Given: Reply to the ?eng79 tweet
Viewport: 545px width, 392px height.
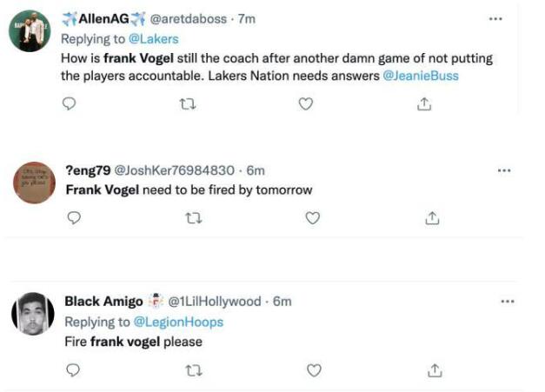Looking at the screenshot, I should 74,219.
